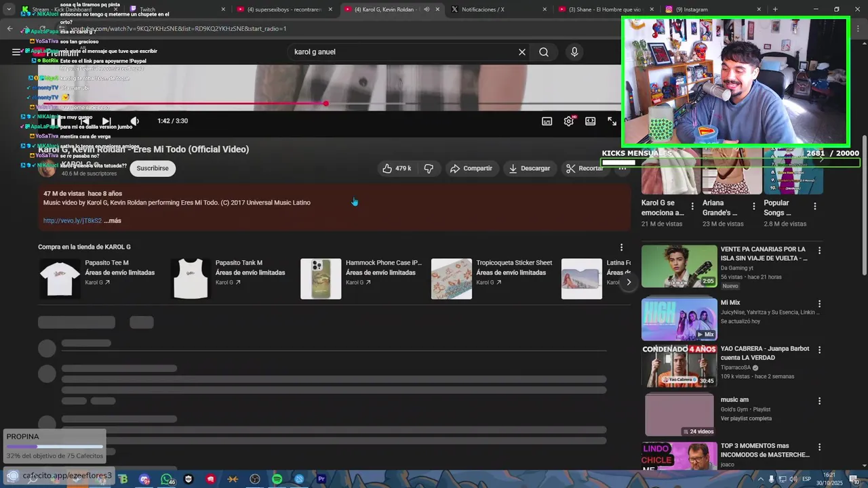Click browser back arrow
The height and width of the screenshot is (488, 868).
pos(9,28)
